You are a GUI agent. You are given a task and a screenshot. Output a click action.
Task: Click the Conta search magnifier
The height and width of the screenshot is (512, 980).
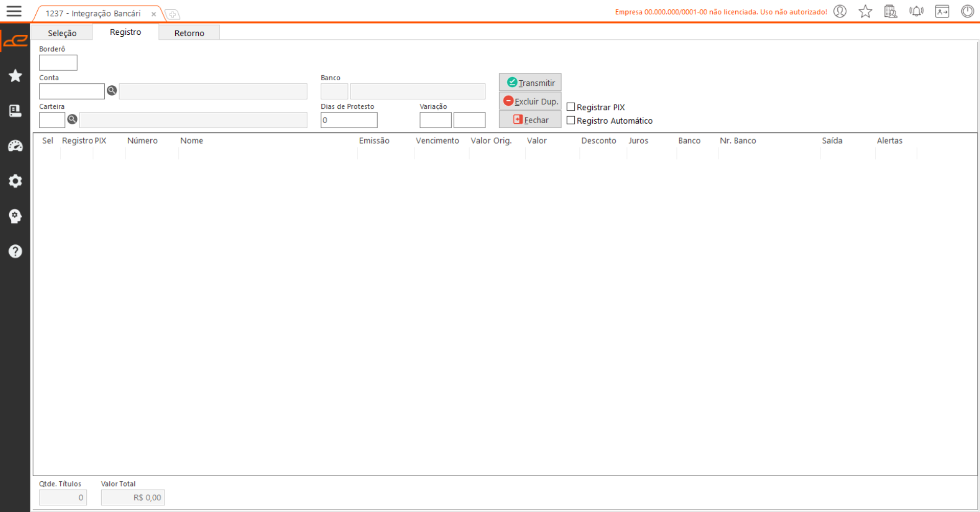click(112, 91)
